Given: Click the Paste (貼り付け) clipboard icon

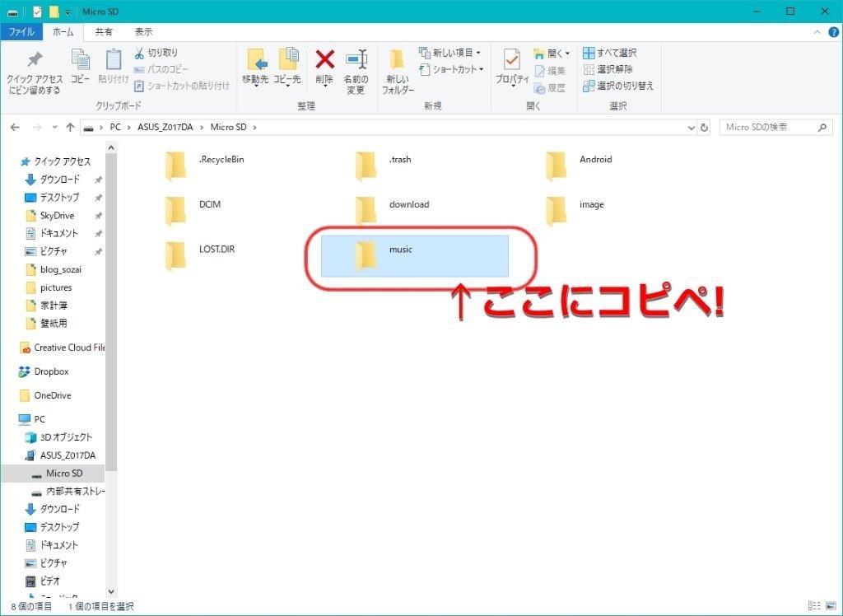Looking at the screenshot, I should 113,60.
